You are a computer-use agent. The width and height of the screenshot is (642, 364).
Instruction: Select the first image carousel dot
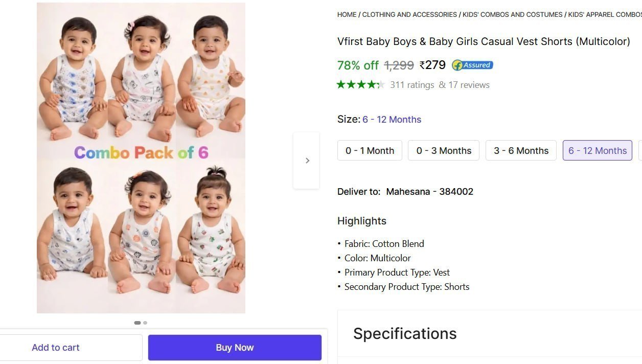point(137,323)
